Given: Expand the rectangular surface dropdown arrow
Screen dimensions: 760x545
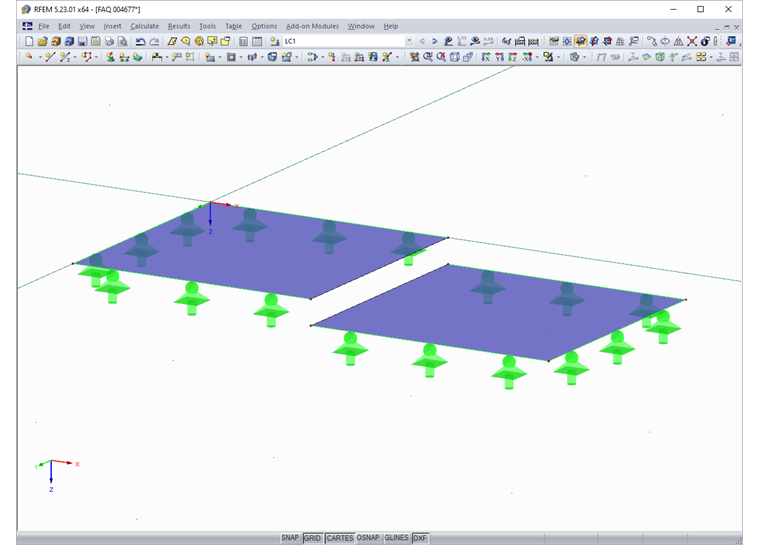Looking at the screenshot, I should (220, 57).
